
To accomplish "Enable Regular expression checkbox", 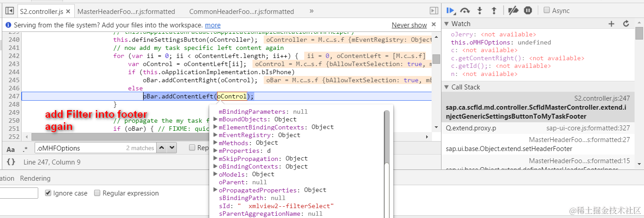I will tap(97, 193).
